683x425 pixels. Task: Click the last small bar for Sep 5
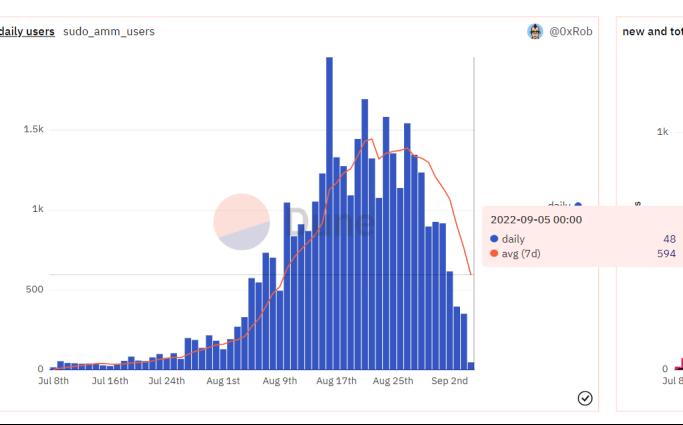tap(471, 366)
